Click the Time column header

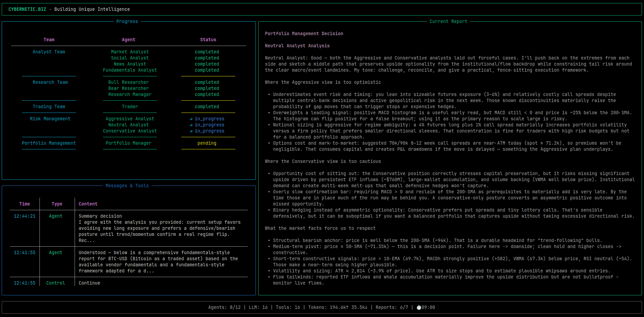point(25,204)
